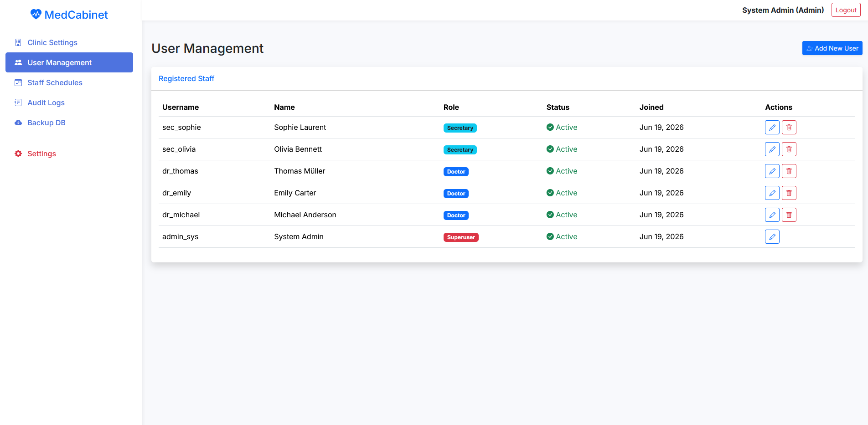
Task: Click the red Settings gear icon
Action: point(18,154)
